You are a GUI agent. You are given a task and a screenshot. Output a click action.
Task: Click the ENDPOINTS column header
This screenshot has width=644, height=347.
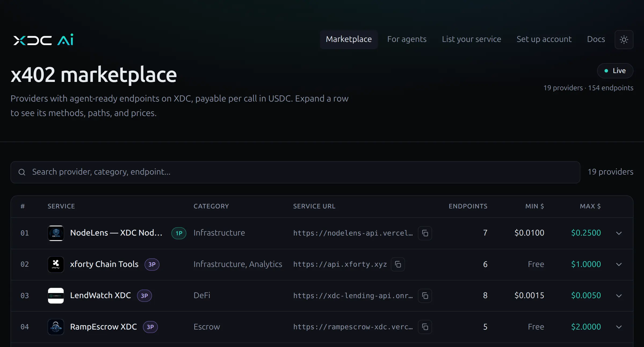[x=468, y=206]
